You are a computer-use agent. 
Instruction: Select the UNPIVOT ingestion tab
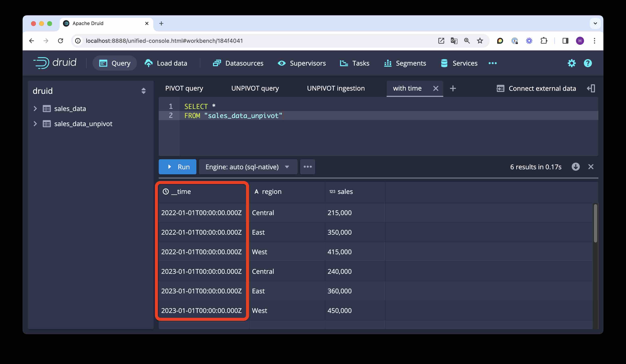pos(336,88)
